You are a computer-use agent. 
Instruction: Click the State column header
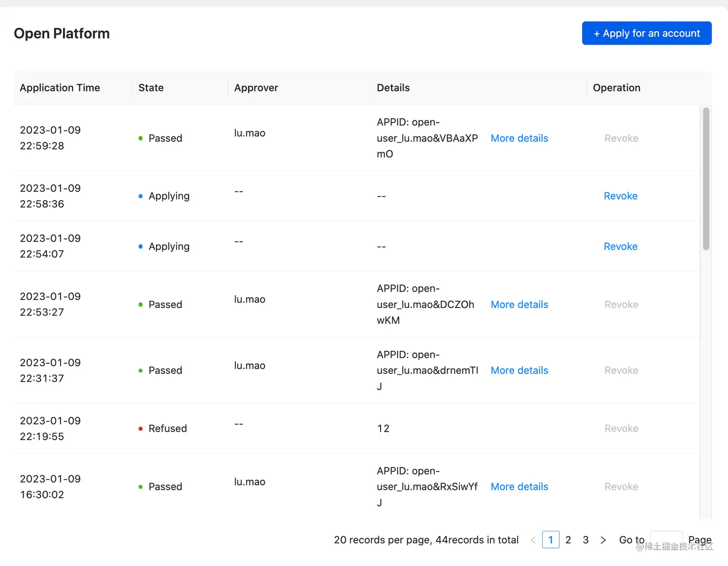[151, 88]
